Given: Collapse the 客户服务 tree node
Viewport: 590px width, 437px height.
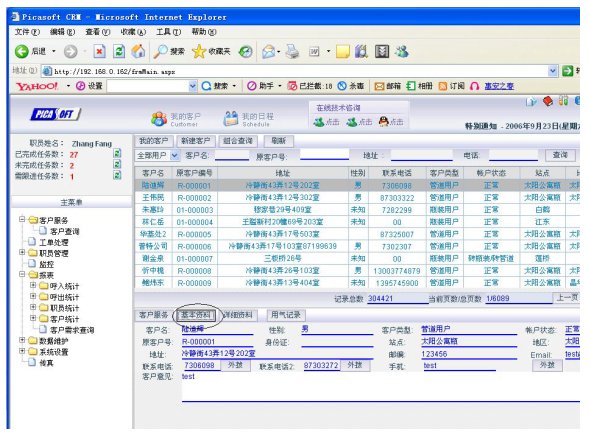Looking at the screenshot, I should click(22, 219).
